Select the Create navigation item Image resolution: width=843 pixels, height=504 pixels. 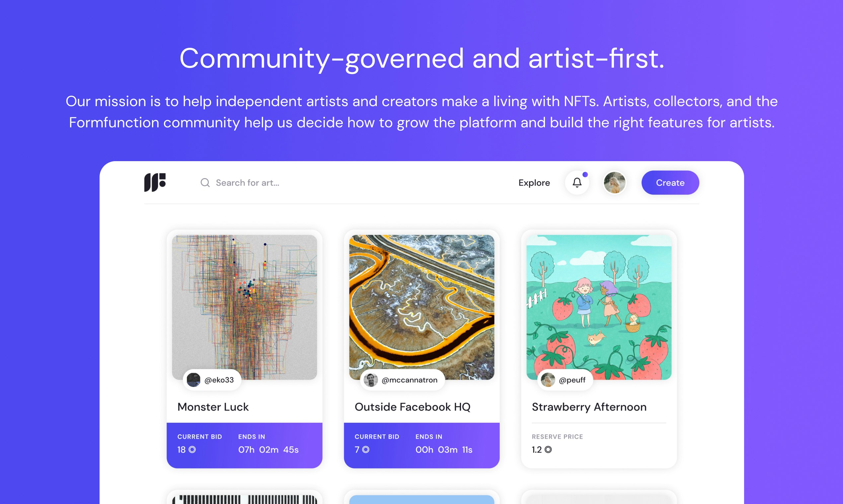click(x=670, y=183)
